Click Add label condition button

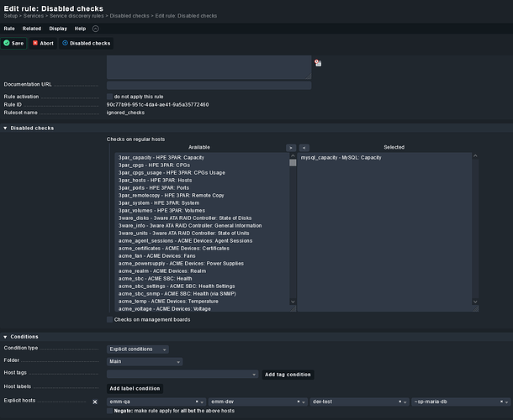135,388
